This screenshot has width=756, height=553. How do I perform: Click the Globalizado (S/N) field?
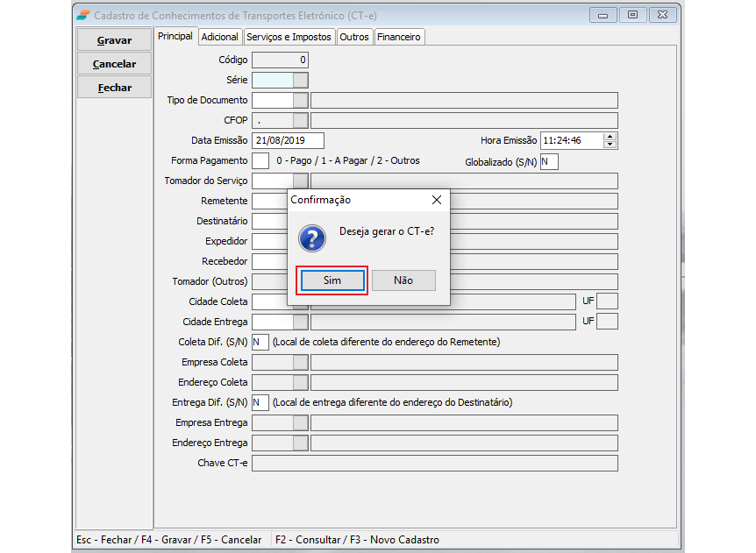point(549,161)
